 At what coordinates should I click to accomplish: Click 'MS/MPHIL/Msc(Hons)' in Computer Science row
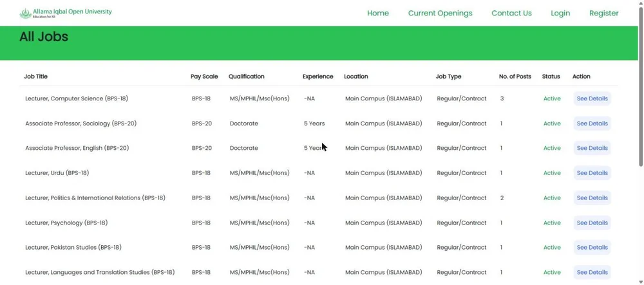[x=260, y=98]
